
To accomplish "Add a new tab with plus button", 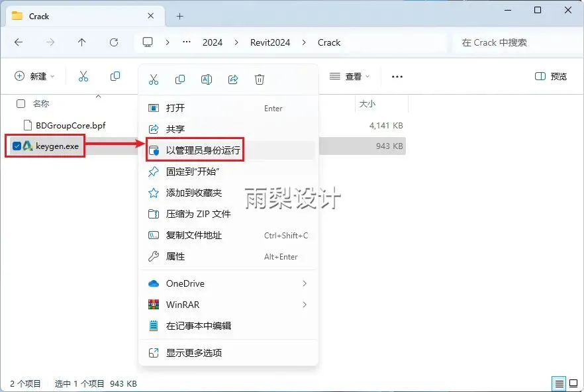I will [x=180, y=16].
